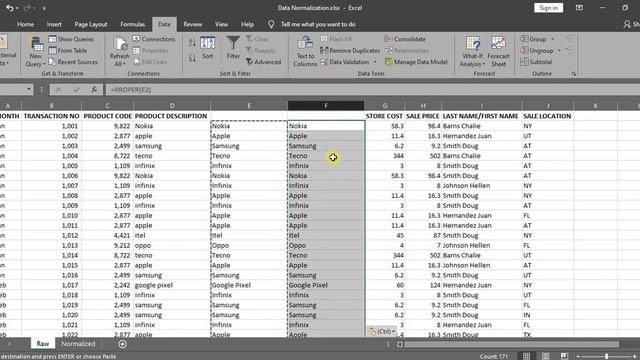Open the Formulas ribbon tab
The height and width of the screenshot is (360, 640).
(x=133, y=24)
